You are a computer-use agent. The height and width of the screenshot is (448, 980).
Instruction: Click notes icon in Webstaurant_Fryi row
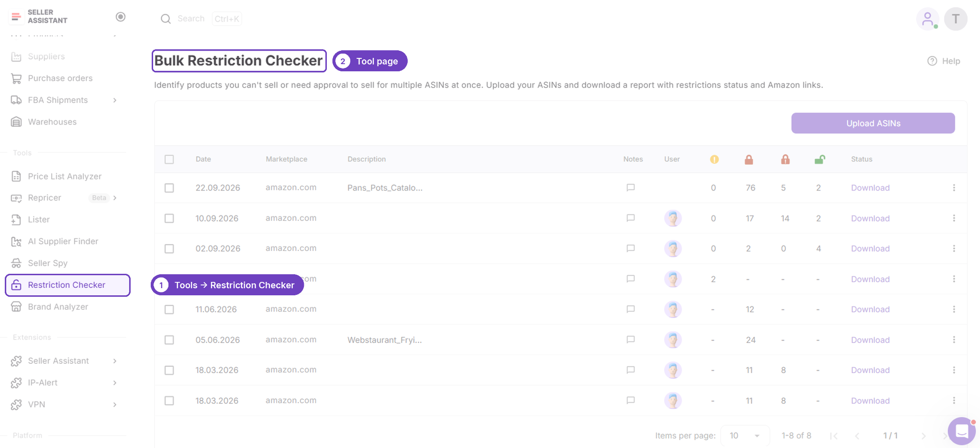click(x=631, y=340)
